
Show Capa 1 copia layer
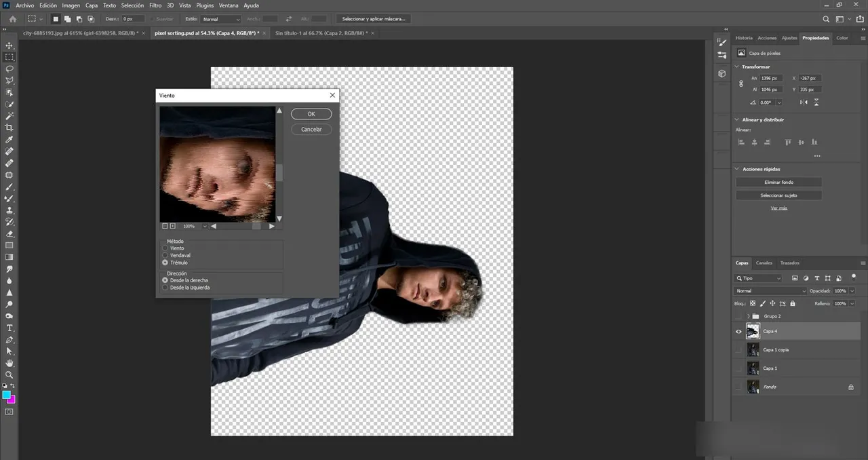point(739,349)
